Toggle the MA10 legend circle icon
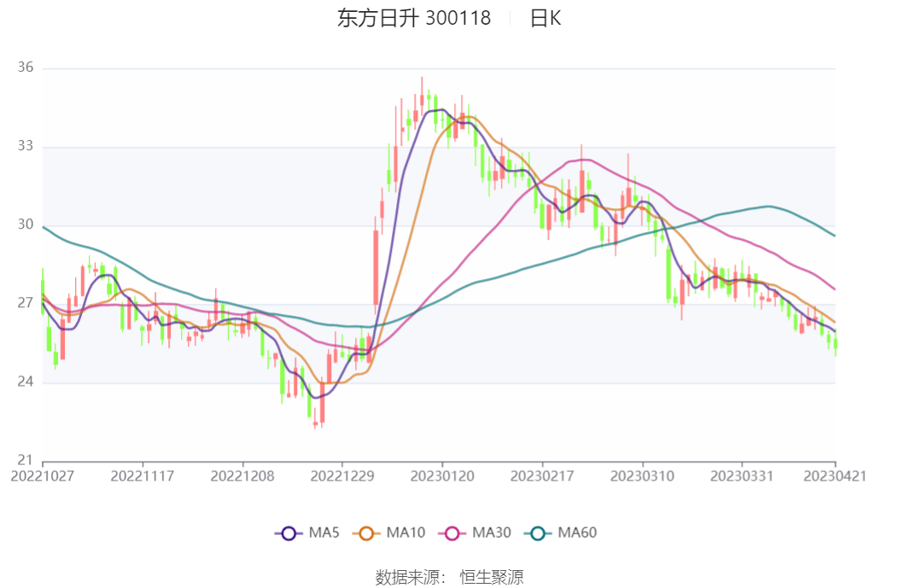 365,533
